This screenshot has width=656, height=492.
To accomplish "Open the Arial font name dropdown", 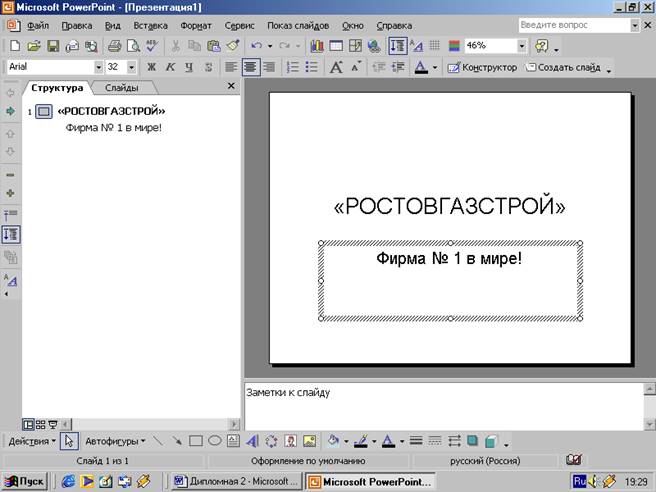I will coord(98,67).
